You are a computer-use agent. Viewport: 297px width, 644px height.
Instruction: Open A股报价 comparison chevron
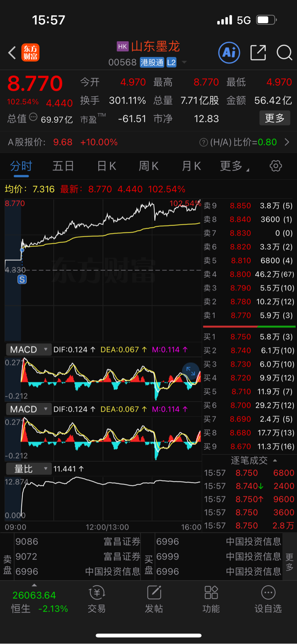pos(287,142)
